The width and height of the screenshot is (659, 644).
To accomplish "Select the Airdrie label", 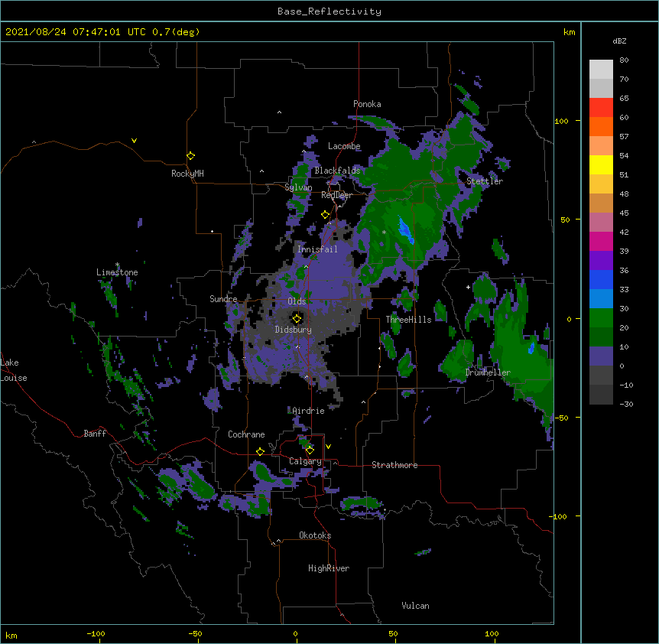I will (308, 411).
